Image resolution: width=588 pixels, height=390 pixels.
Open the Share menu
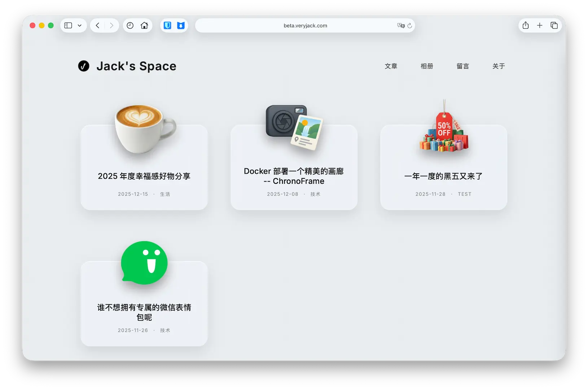click(526, 26)
